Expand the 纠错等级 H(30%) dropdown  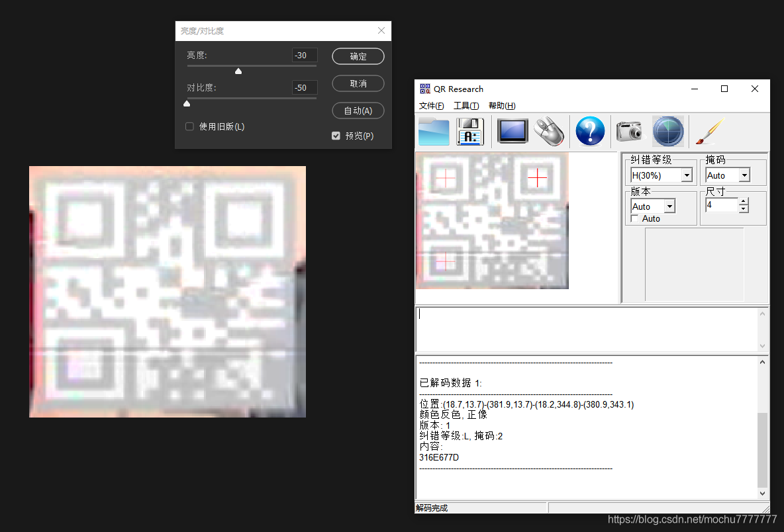pyautogui.click(x=687, y=175)
